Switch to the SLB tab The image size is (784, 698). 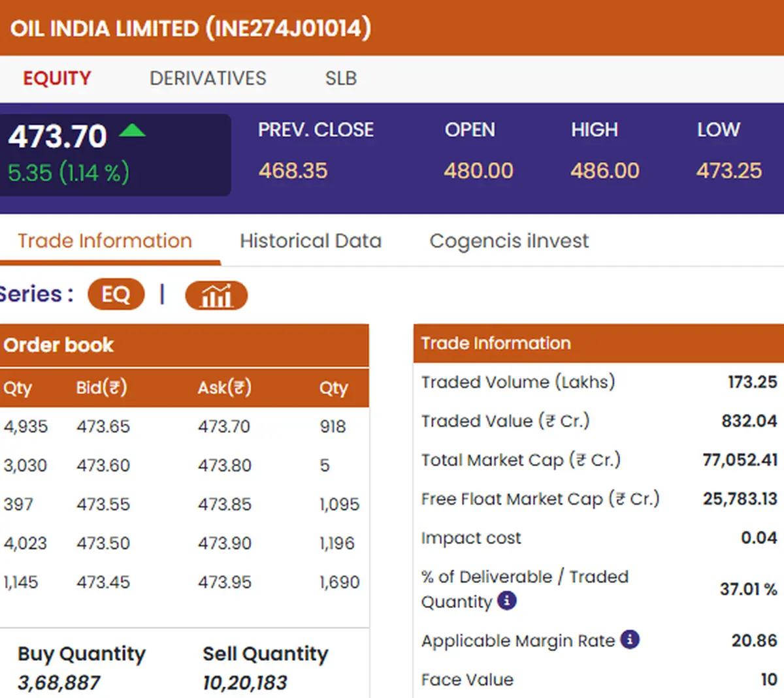tap(341, 78)
